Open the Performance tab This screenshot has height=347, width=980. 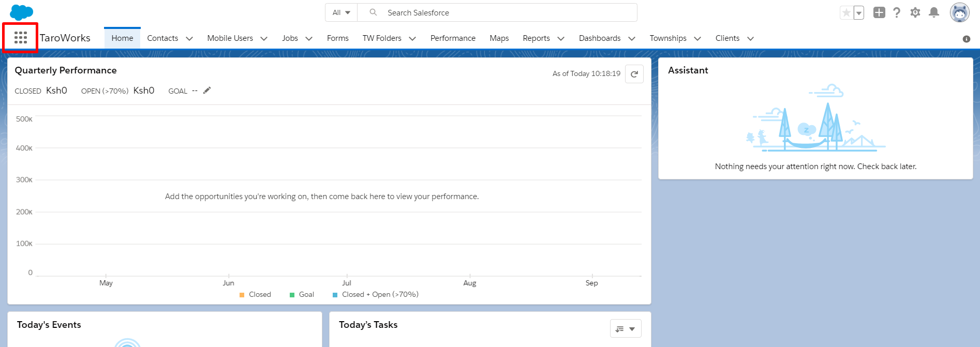click(x=453, y=38)
